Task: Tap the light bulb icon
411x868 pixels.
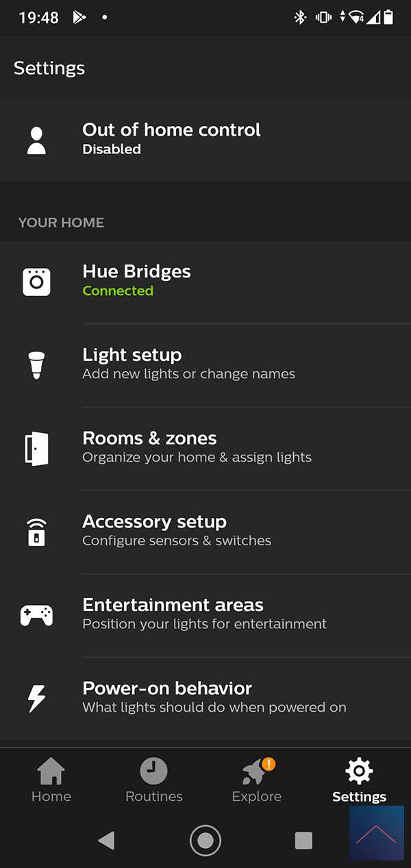Action: pos(36,364)
